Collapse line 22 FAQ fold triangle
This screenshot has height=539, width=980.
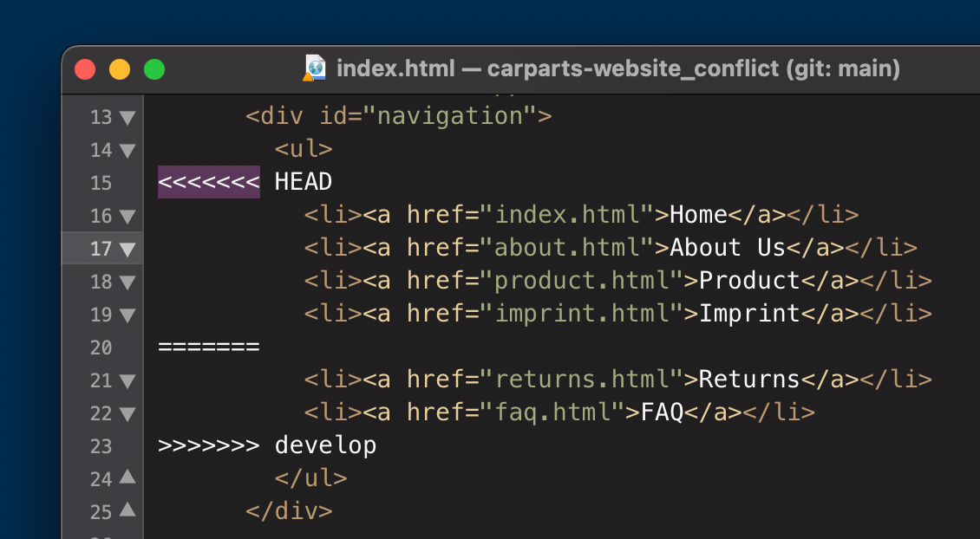(127, 414)
